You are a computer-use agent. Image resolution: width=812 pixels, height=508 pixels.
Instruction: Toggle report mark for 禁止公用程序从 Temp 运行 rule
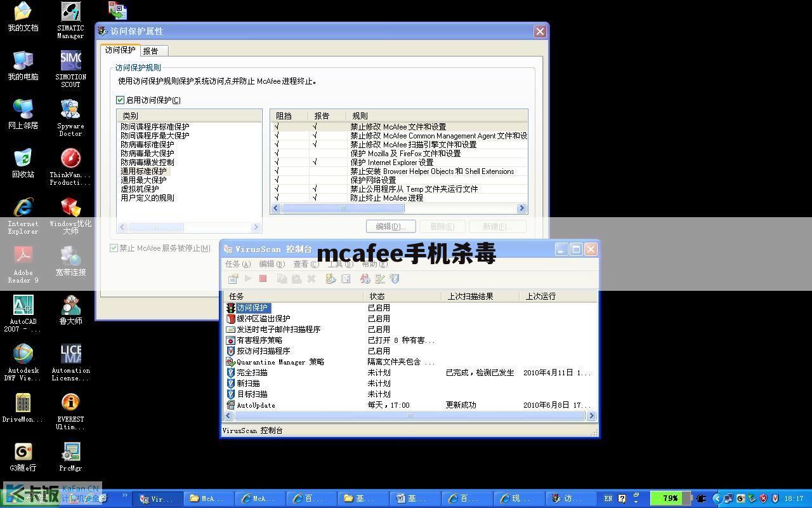pyautogui.click(x=315, y=189)
